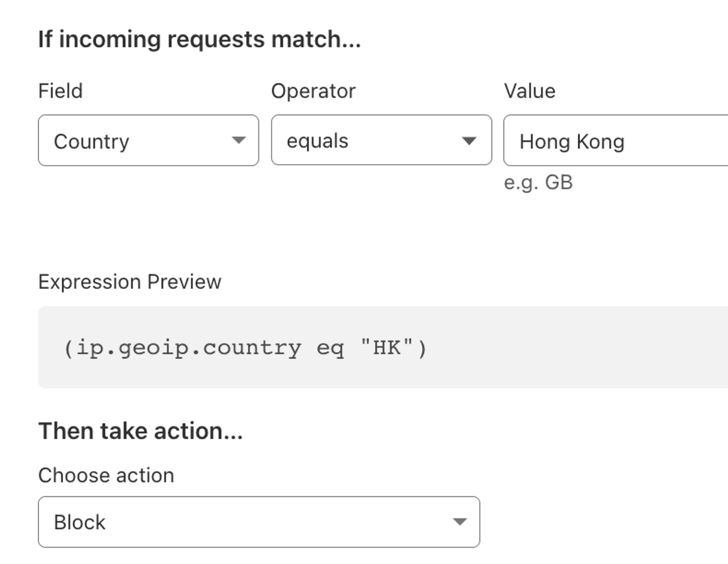Screen dimensions: 728x564
Task: Choose the equals operator combo box
Action: [381, 140]
